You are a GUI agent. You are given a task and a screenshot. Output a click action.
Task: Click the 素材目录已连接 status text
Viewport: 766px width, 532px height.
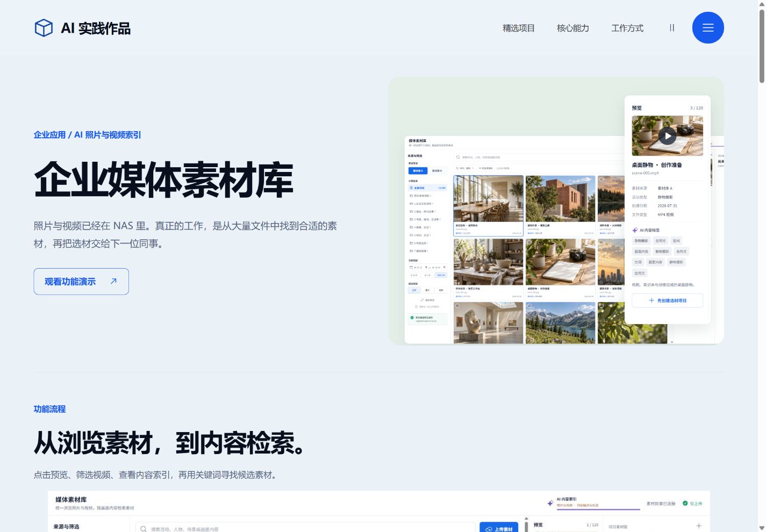[x=661, y=504]
